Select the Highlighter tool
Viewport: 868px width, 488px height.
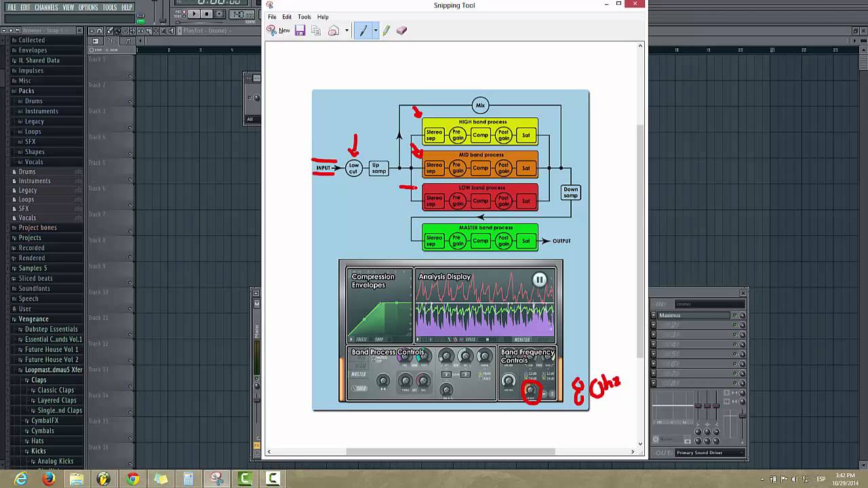(387, 30)
